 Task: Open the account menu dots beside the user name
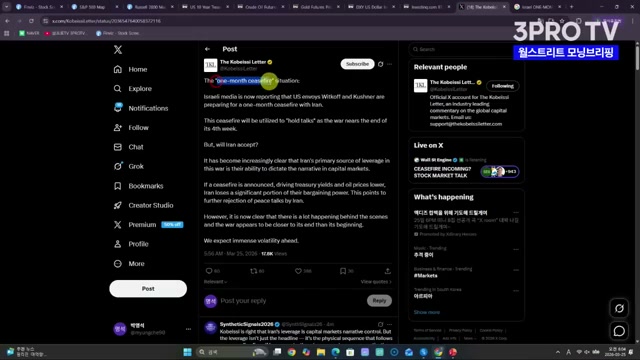click(188, 329)
